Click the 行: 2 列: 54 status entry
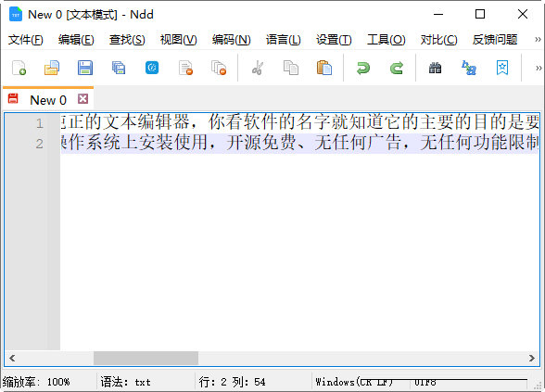The image size is (545, 392). (x=232, y=382)
